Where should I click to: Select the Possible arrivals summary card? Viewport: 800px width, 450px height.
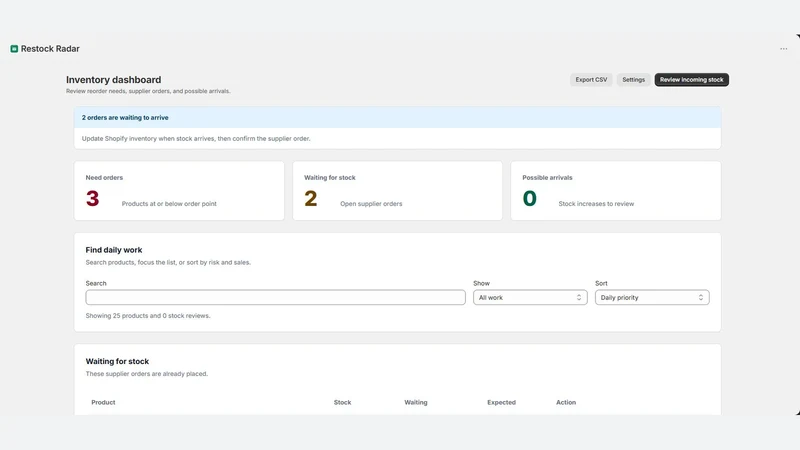coord(616,191)
